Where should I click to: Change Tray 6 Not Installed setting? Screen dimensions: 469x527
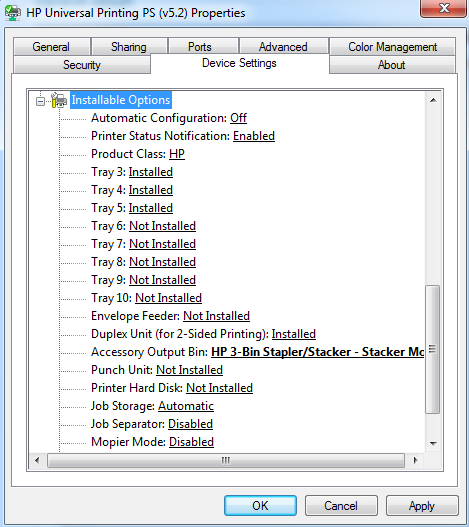pos(162,226)
